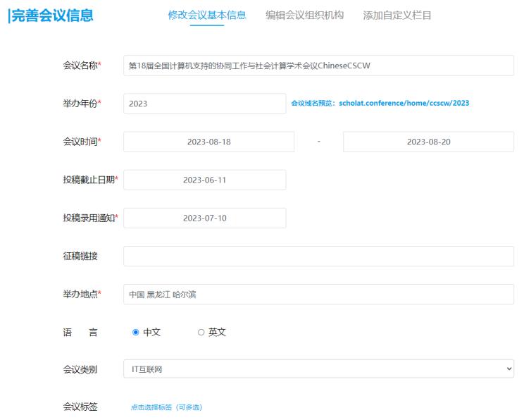Image resolution: width=524 pixels, height=420 pixels.
Task: Click the 举办地点 location field
Action: tap(318, 294)
